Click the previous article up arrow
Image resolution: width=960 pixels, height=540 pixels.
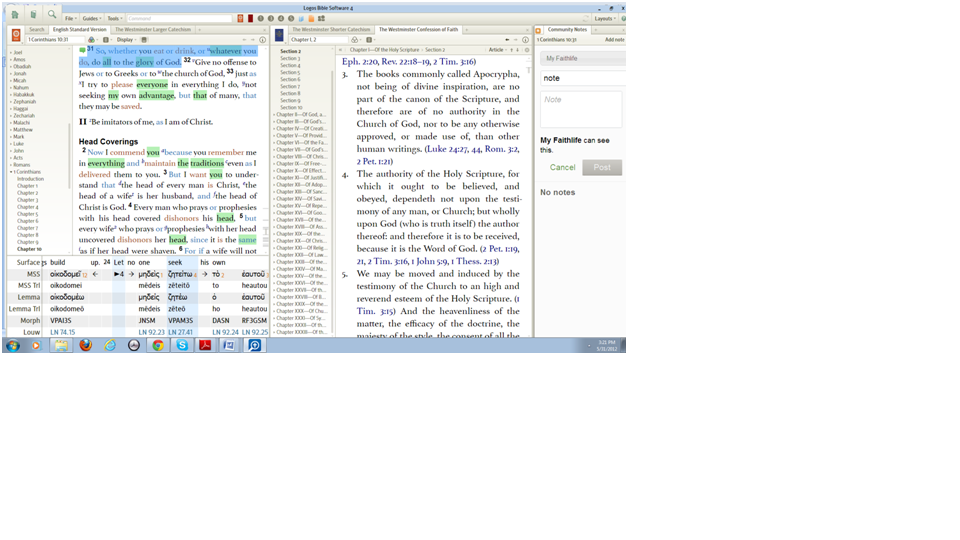512,50
